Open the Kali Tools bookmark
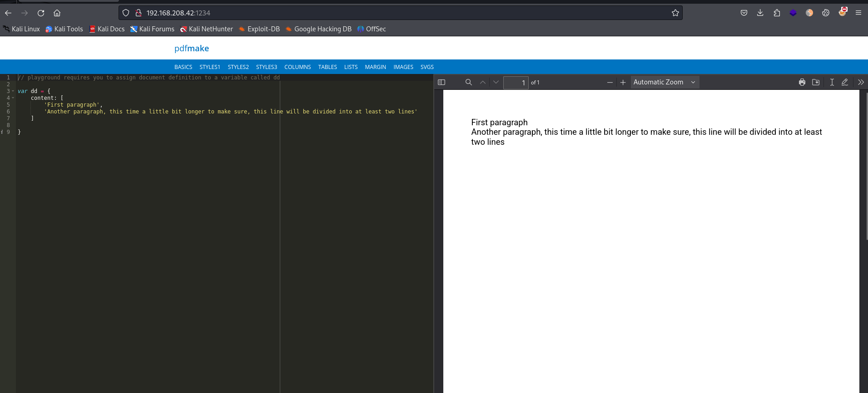868x393 pixels. pyautogui.click(x=64, y=29)
